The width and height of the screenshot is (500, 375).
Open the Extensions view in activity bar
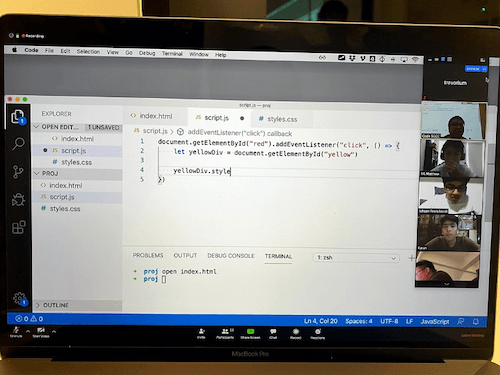click(19, 227)
